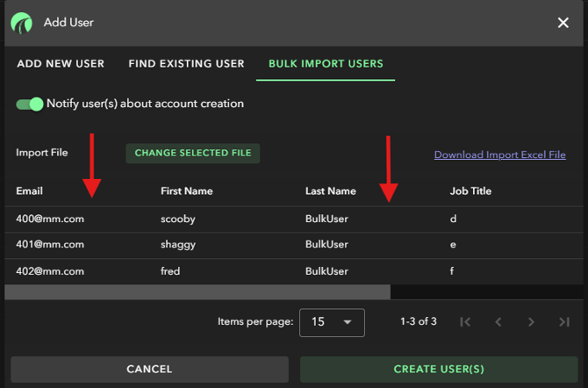Click Change Selected File button
This screenshot has width=588, height=388.
[193, 153]
